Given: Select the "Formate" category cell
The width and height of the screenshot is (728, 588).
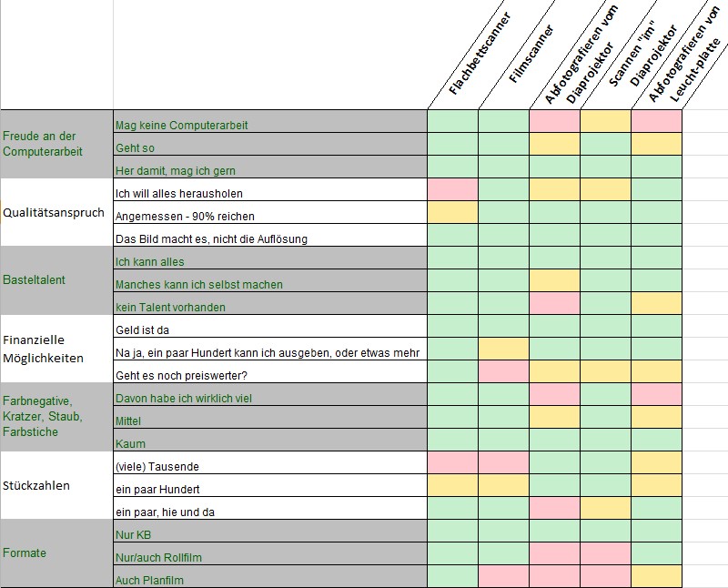Looking at the screenshot, I should click(56, 553).
